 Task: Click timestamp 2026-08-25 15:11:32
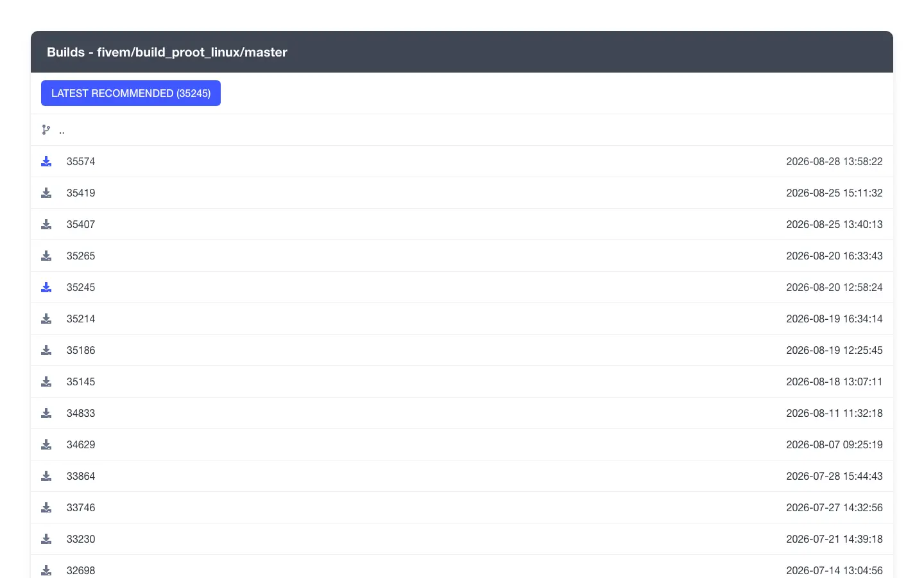pos(834,193)
